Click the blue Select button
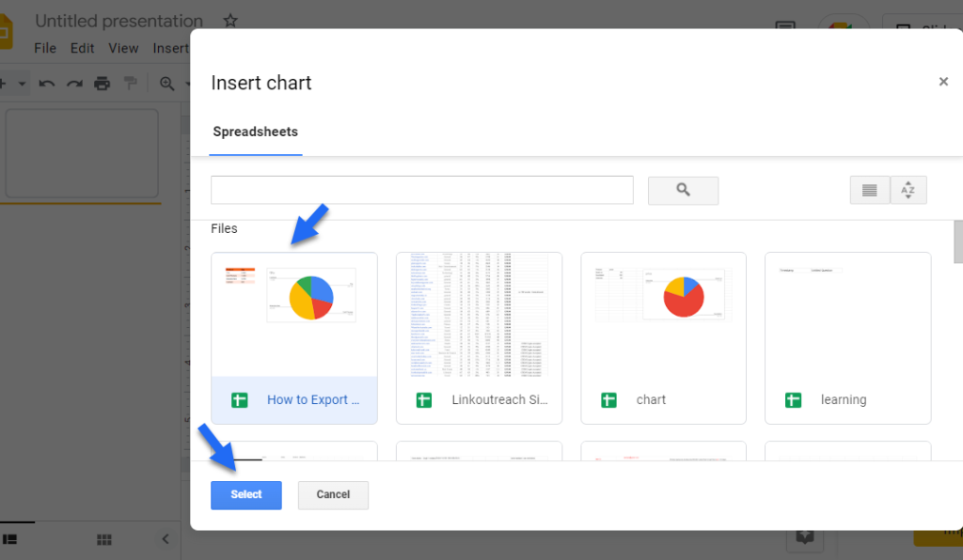 [x=246, y=495]
